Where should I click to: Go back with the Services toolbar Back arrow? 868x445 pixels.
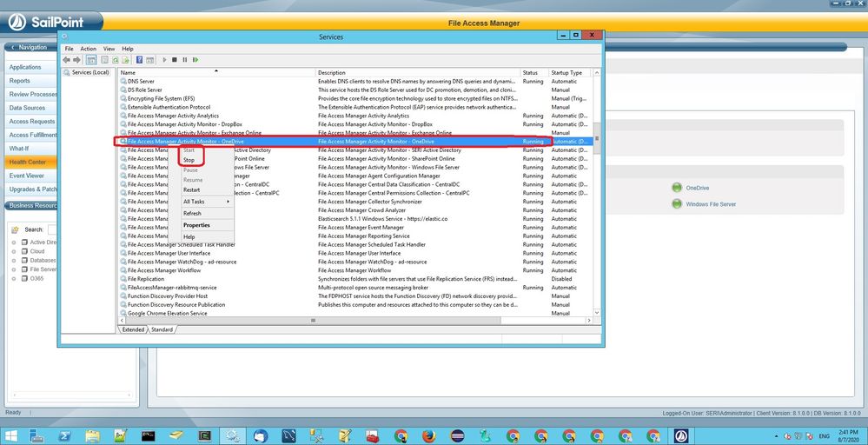pyautogui.click(x=66, y=60)
